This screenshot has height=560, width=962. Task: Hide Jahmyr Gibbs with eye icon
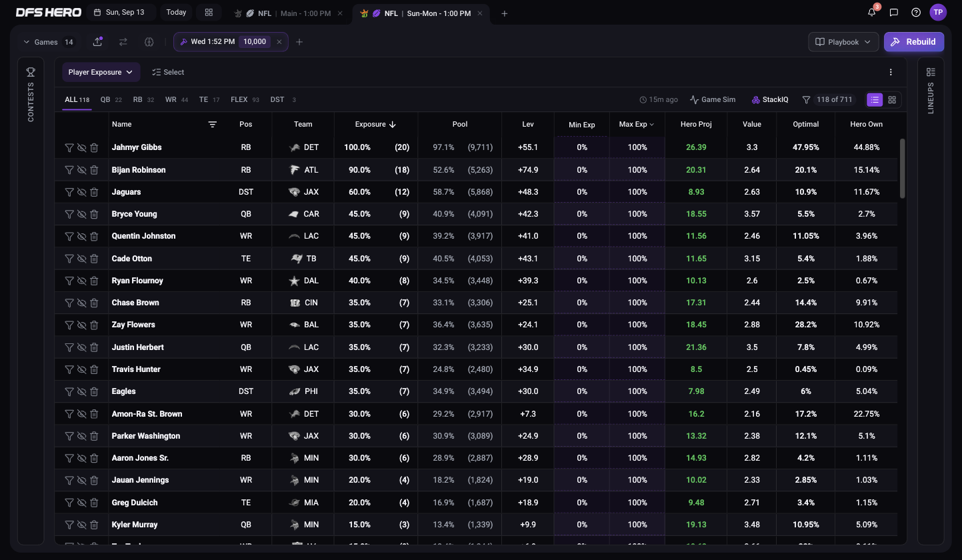click(x=82, y=147)
